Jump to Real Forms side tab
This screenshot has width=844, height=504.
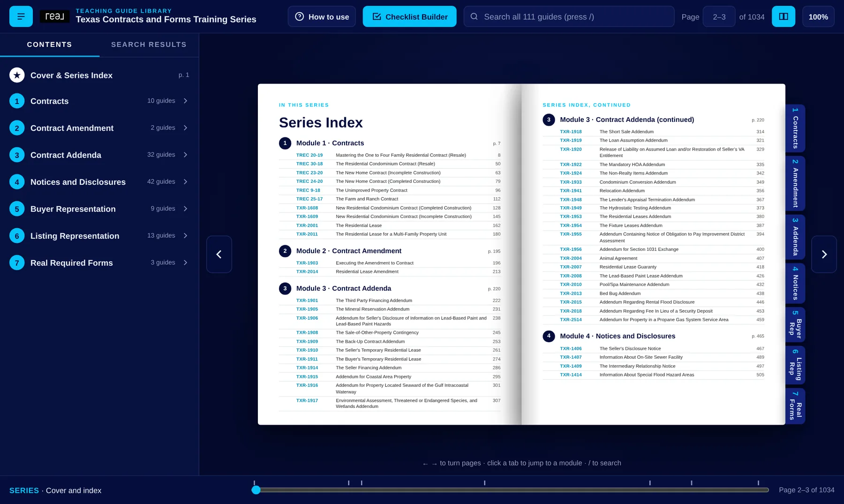click(795, 406)
